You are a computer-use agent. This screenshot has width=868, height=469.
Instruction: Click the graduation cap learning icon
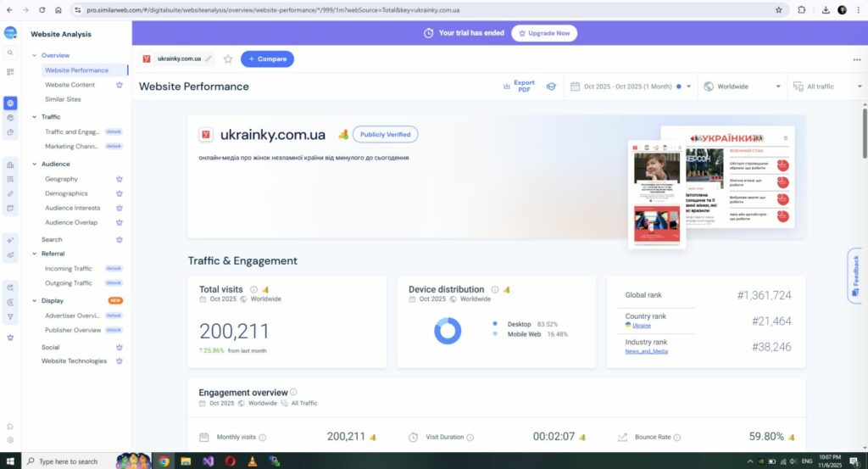pos(551,87)
